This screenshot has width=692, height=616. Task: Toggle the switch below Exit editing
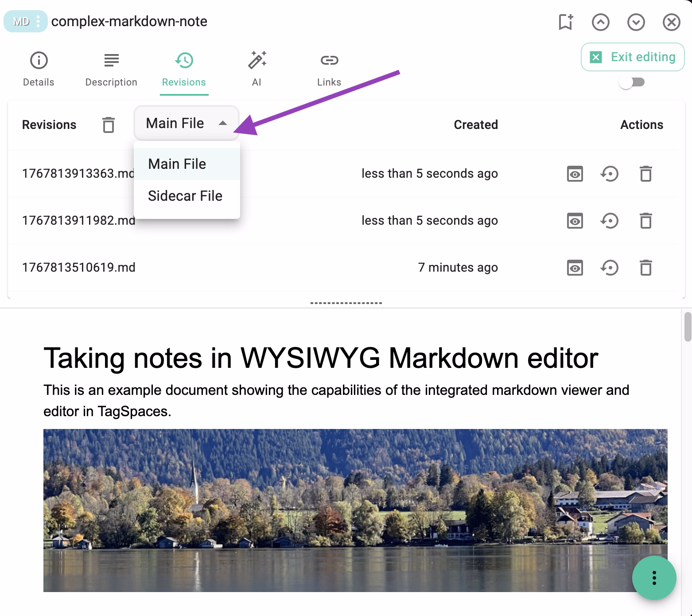[633, 82]
